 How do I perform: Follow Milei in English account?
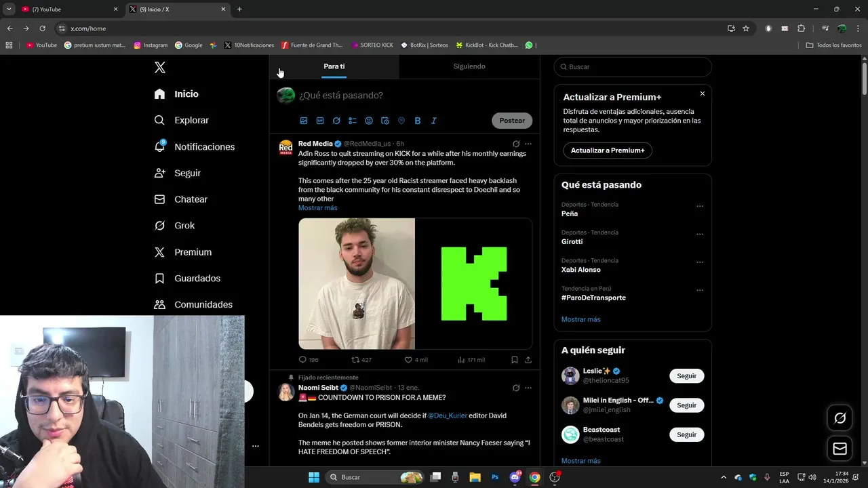686,405
